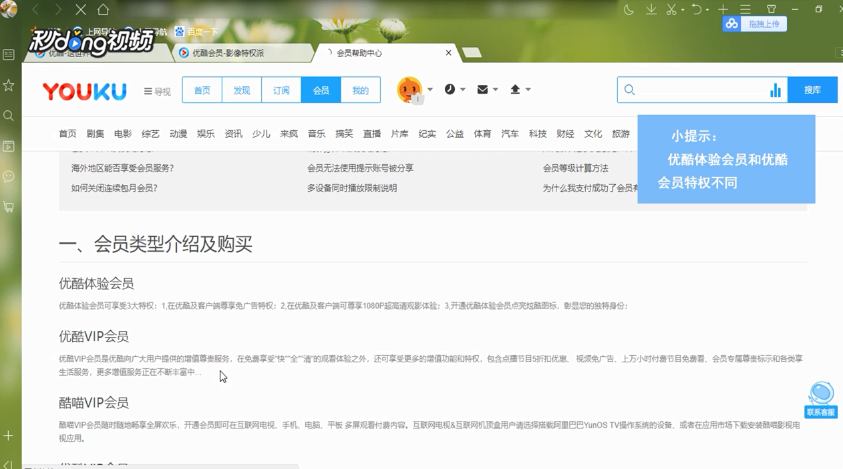Click the YOUKU logo
Image resolution: width=843 pixels, height=469 pixels.
84,91
